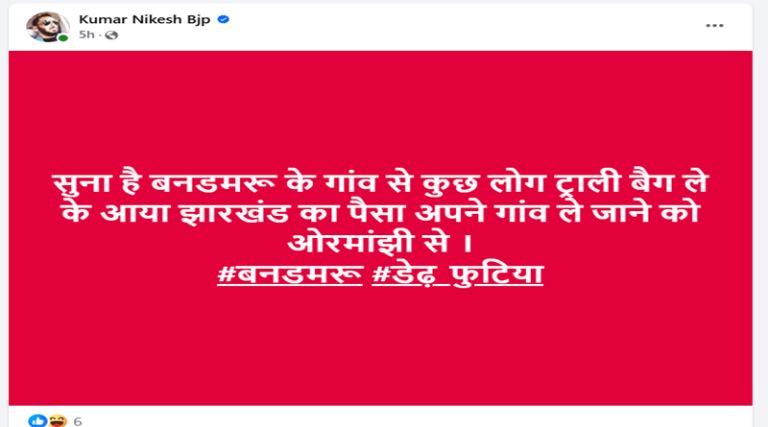Click the word झारखंड in the post
Screen dimensions: 768x427
click(x=235, y=214)
